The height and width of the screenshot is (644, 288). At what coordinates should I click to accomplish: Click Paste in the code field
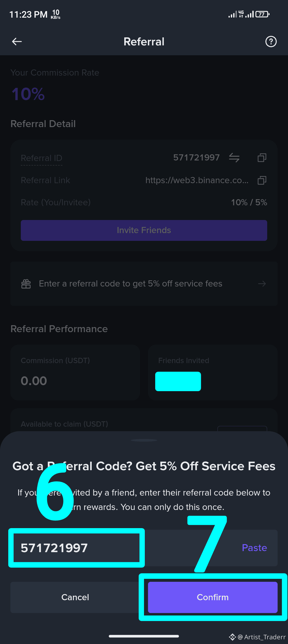click(x=254, y=548)
